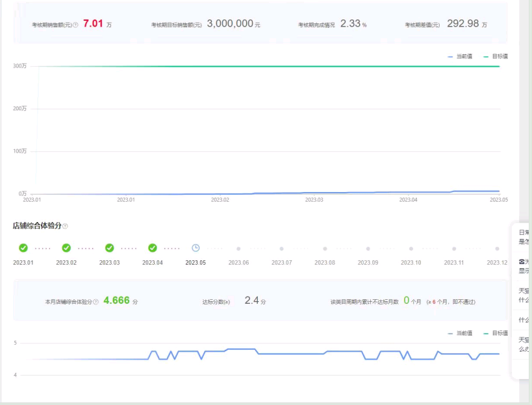Click the red 7.01 sales amount value

(x=93, y=23)
